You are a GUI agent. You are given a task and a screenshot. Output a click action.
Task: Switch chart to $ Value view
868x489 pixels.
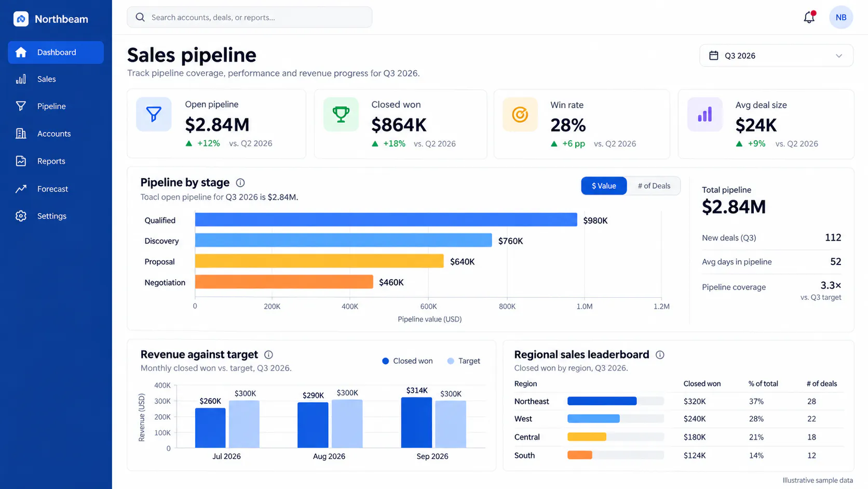tap(604, 186)
